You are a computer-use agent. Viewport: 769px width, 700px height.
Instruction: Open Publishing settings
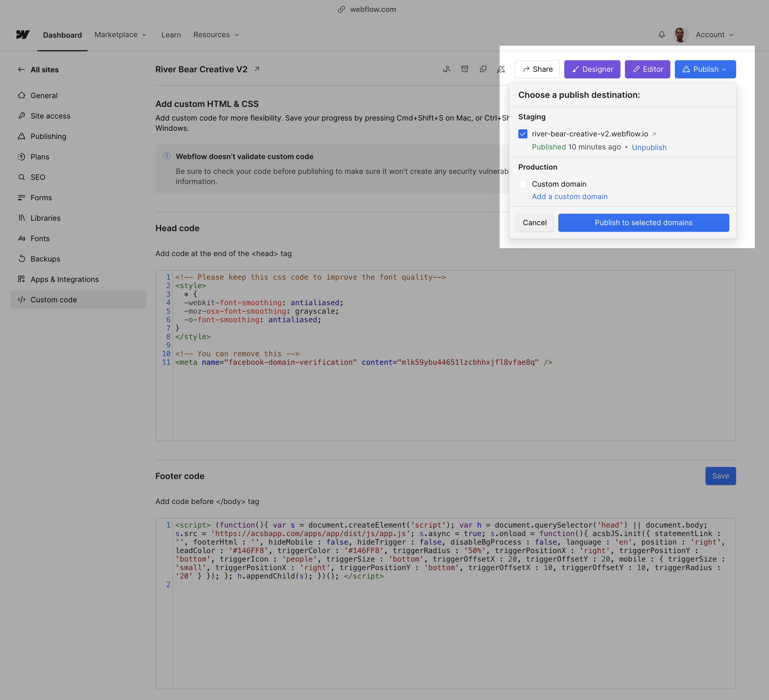pyautogui.click(x=78, y=136)
